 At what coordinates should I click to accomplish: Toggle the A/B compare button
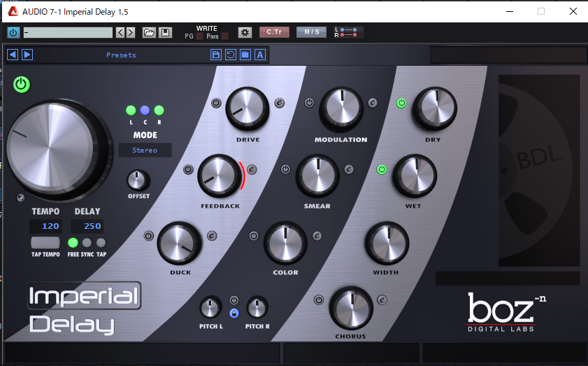click(260, 55)
